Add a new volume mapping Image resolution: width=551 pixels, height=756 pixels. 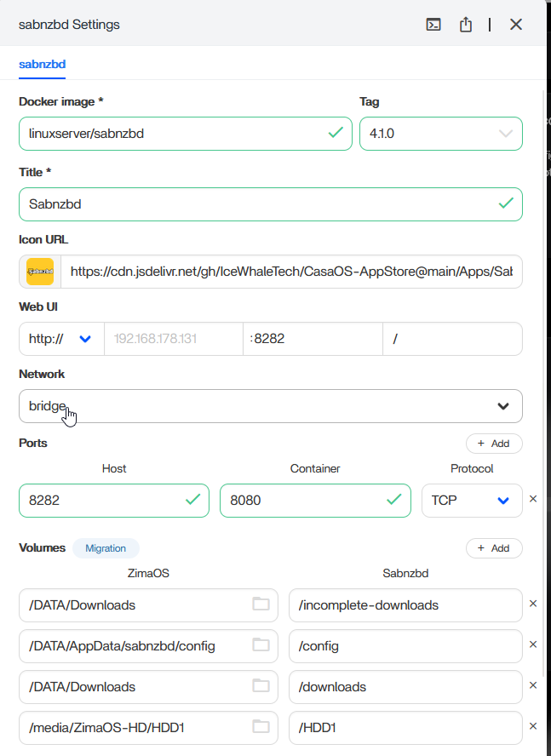pyautogui.click(x=494, y=548)
